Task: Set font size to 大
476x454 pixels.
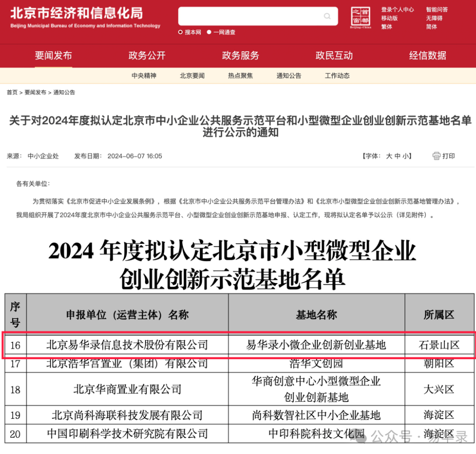Action: (389, 156)
